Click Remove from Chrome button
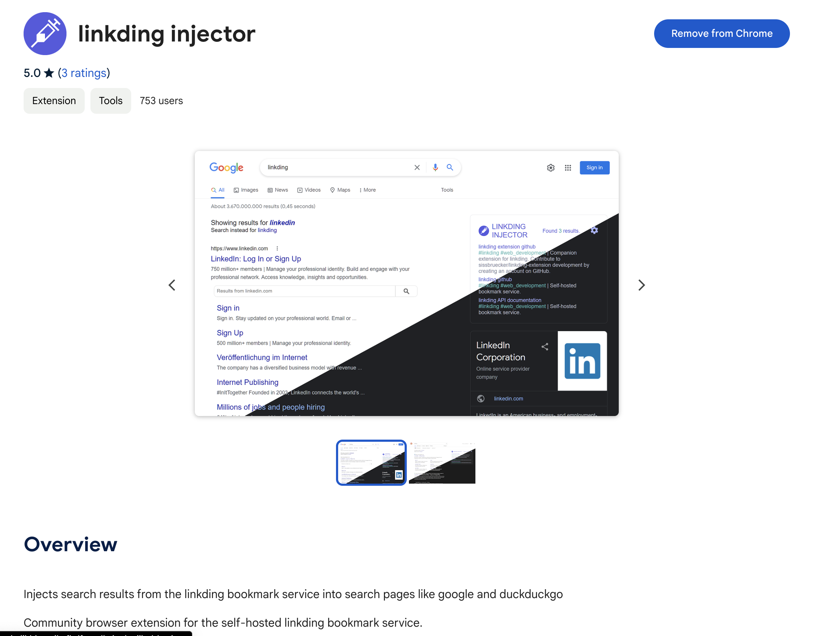The width and height of the screenshot is (840, 636). tap(722, 33)
